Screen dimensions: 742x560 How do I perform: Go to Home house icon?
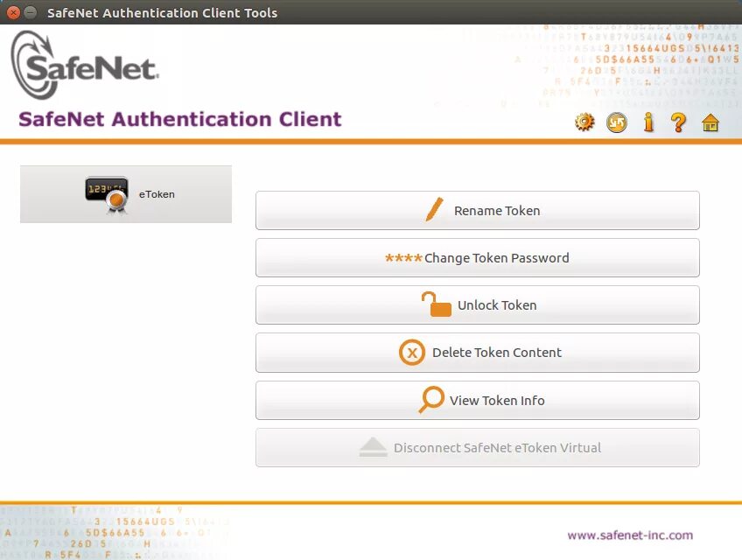(710, 122)
